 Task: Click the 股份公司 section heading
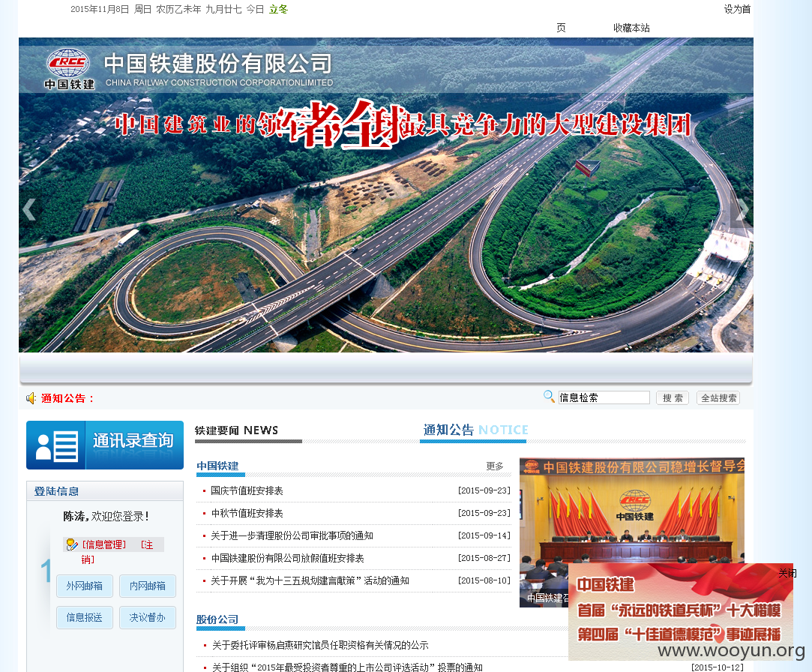tap(217, 619)
